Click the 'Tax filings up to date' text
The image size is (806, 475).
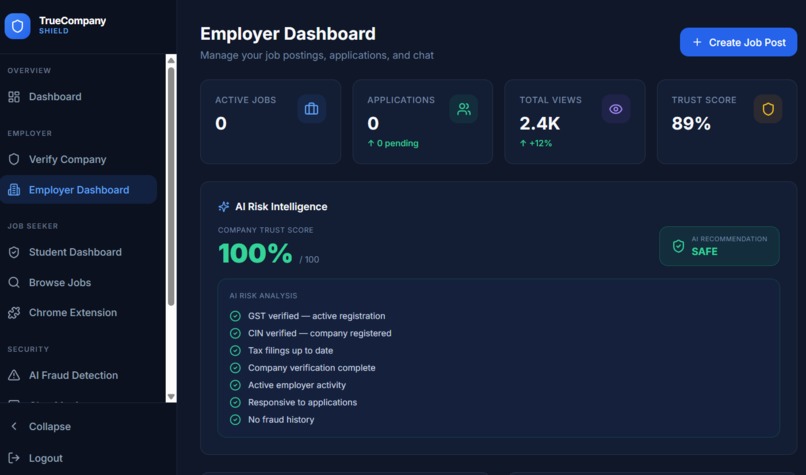point(290,351)
